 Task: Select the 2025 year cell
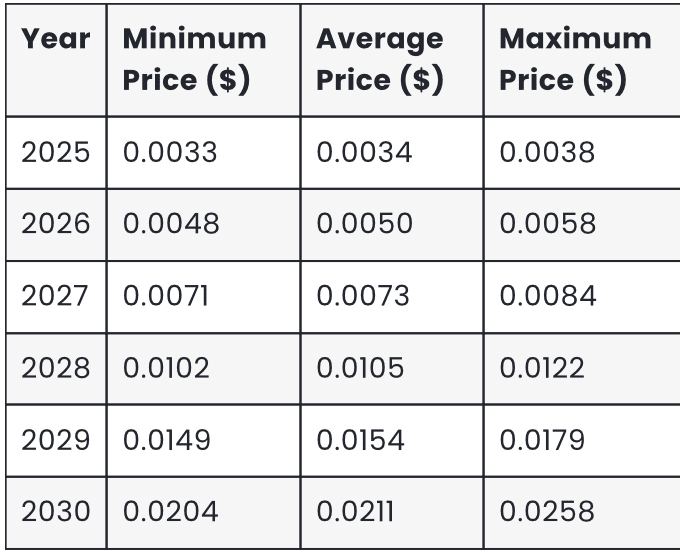tap(56, 152)
